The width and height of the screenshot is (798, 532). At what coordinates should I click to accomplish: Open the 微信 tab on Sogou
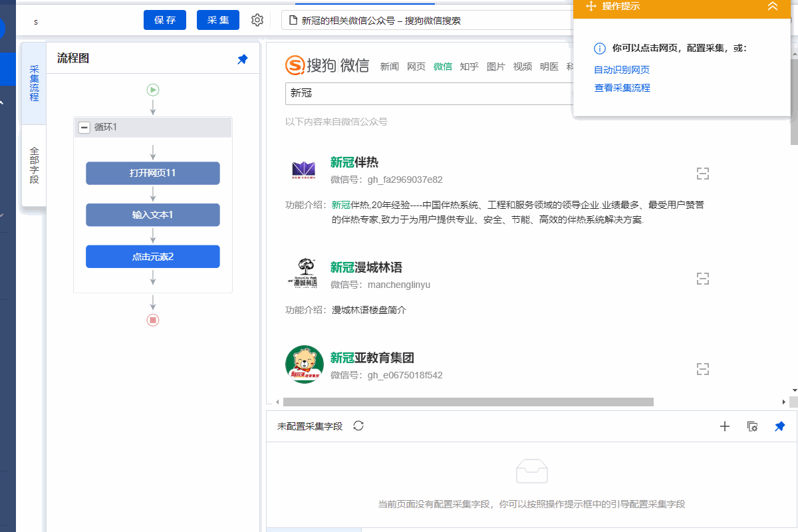point(443,66)
